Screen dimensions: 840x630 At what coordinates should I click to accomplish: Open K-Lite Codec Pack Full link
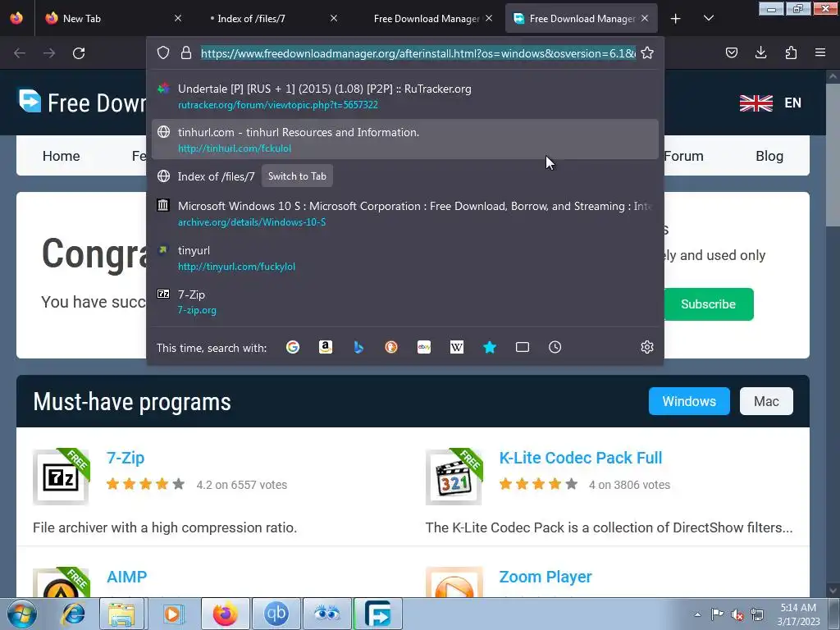[x=581, y=458]
